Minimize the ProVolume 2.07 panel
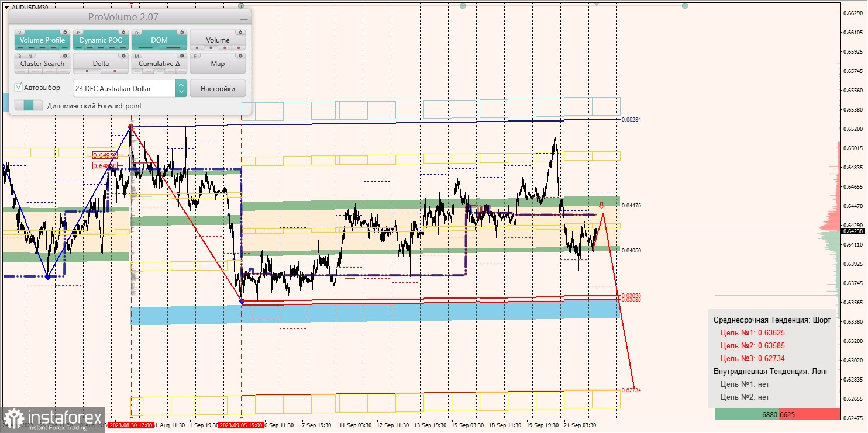 (244, 19)
